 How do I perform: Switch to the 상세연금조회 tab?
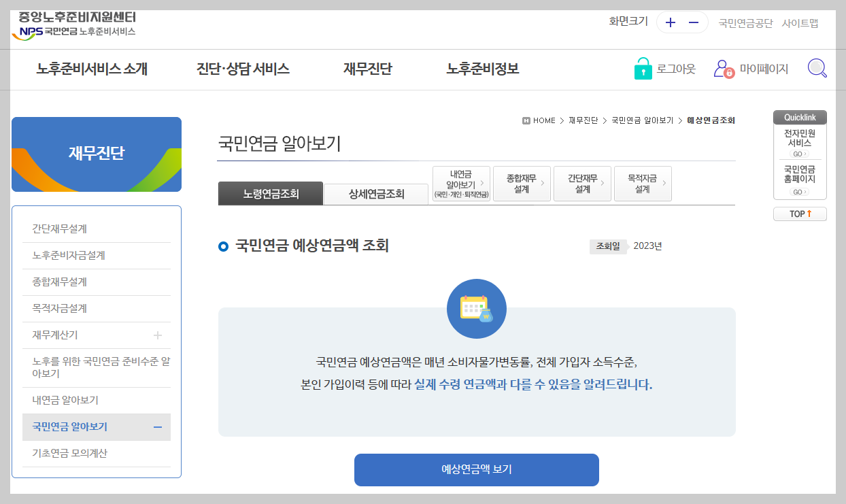(x=377, y=194)
